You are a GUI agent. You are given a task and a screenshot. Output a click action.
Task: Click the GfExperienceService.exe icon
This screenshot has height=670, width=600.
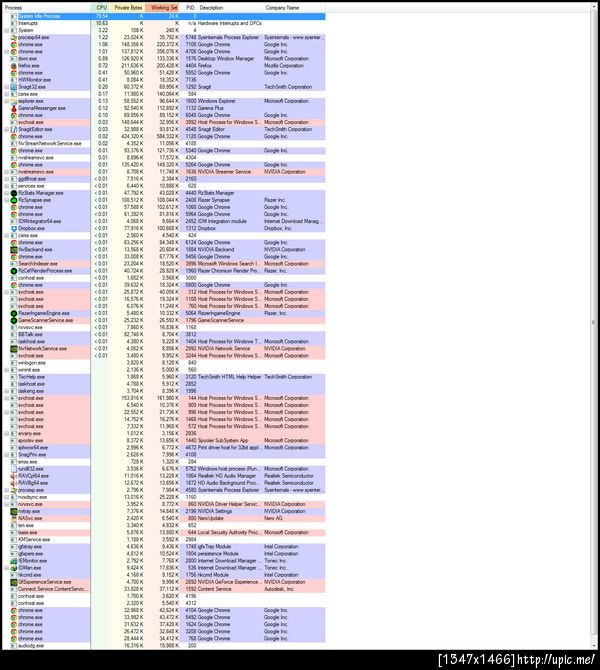click(14, 582)
